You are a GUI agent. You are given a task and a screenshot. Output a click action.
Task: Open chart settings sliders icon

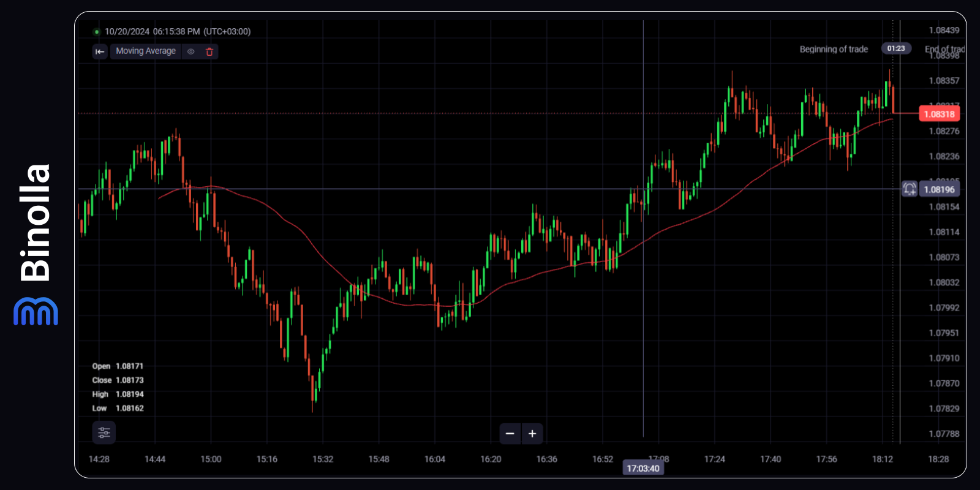tap(104, 433)
